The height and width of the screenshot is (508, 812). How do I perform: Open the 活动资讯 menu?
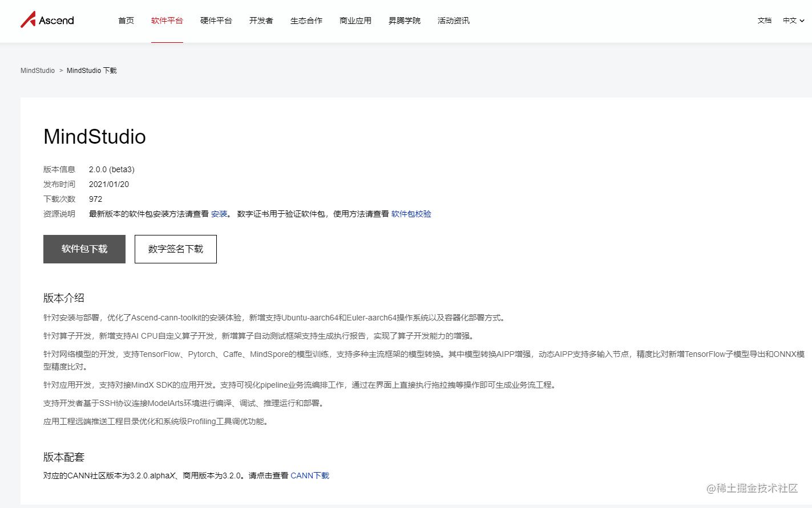click(x=454, y=21)
